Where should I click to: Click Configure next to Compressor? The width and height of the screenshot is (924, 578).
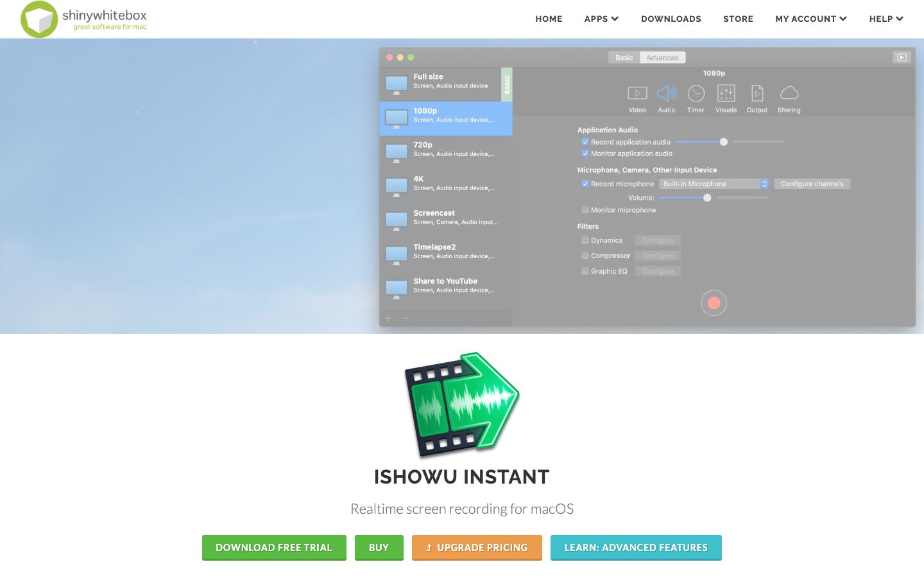[658, 256]
